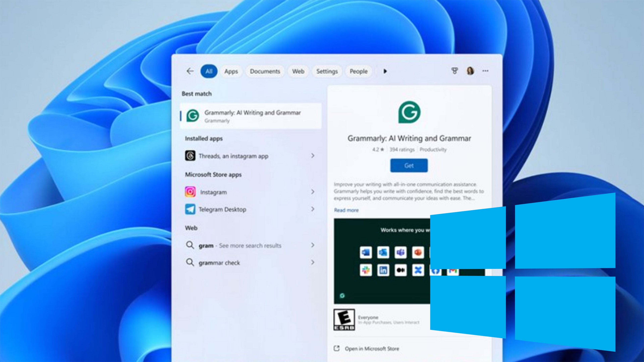Image resolution: width=644 pixels, height=362 pixels.
Task: Click the magnifier icon beside 'gram'
Action: pos(190,245)
